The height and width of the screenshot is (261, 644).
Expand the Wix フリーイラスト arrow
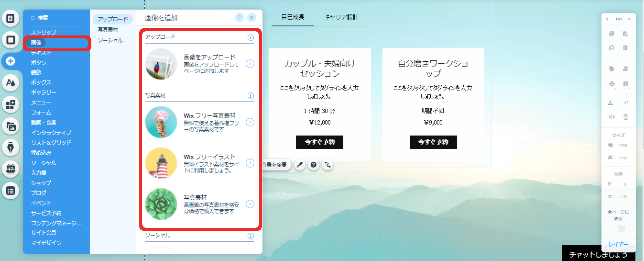(x=250, y=163)
